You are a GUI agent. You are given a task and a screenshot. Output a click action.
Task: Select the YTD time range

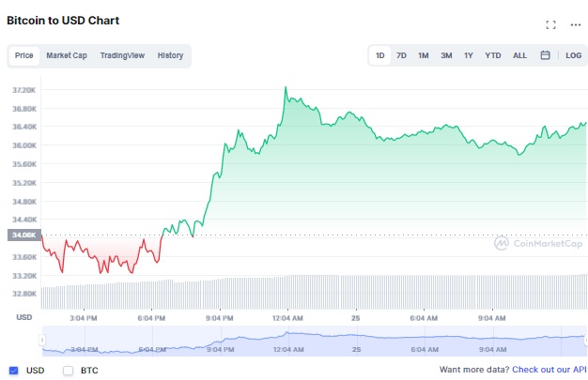pos(492,55)
